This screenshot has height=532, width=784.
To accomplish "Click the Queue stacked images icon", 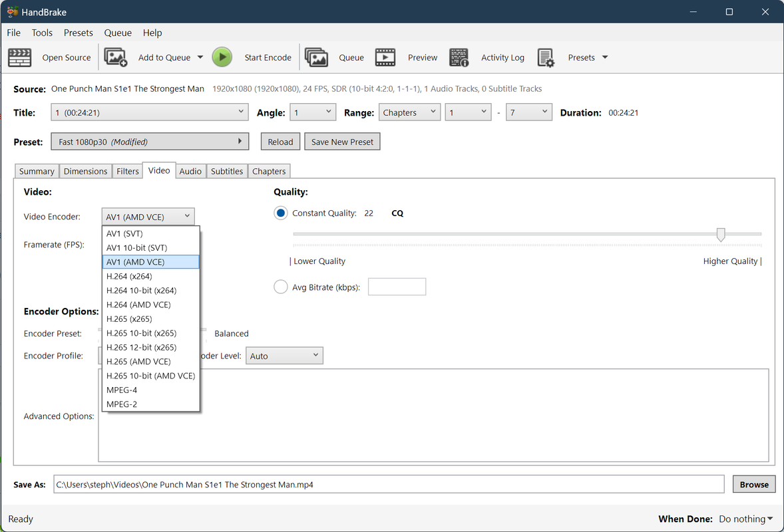I will (x=317, y=57).
